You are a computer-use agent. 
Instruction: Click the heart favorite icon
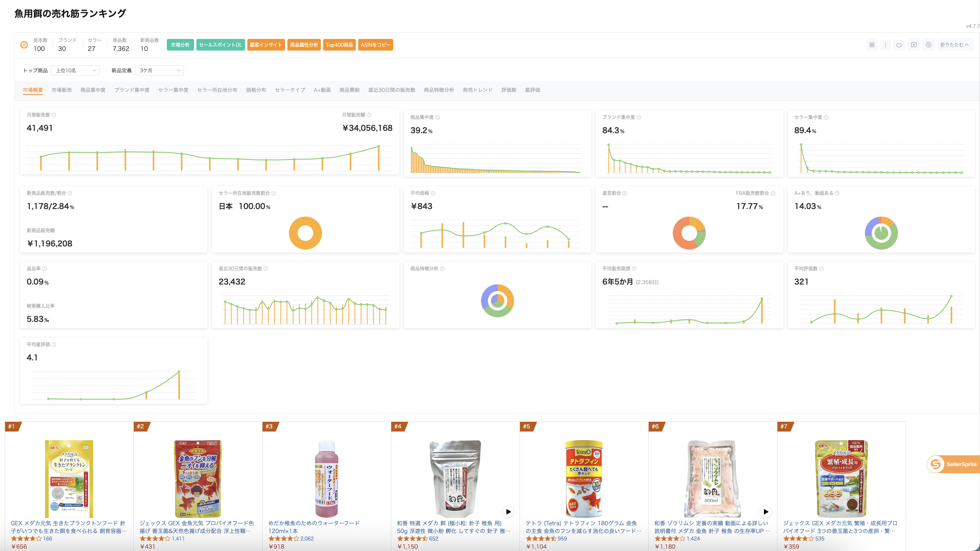coord(899,45)
